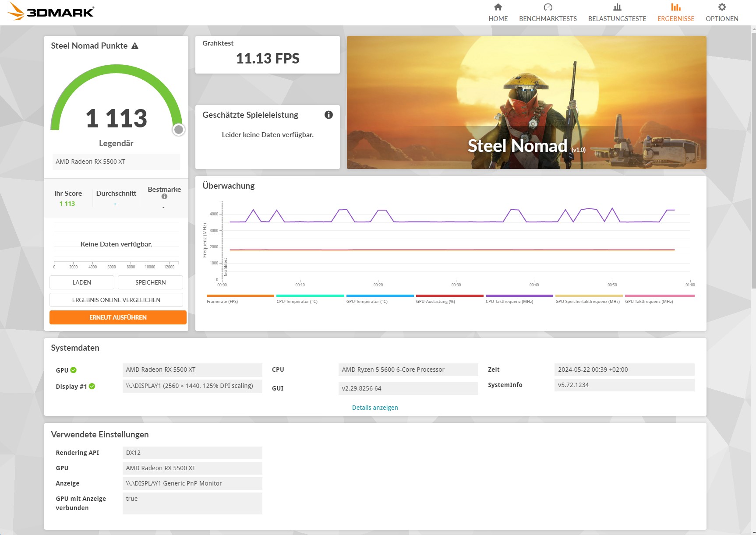Toggle the GPU-Auslastung legend swatch

pos(450,296)
